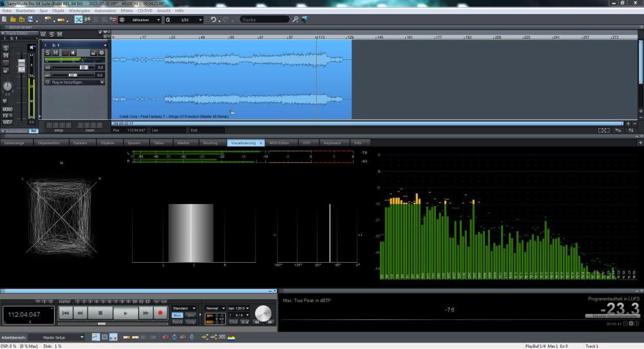Jump to start with the skip-back transport button
This screenshot has height=349, width=644.
coord(65,313)
